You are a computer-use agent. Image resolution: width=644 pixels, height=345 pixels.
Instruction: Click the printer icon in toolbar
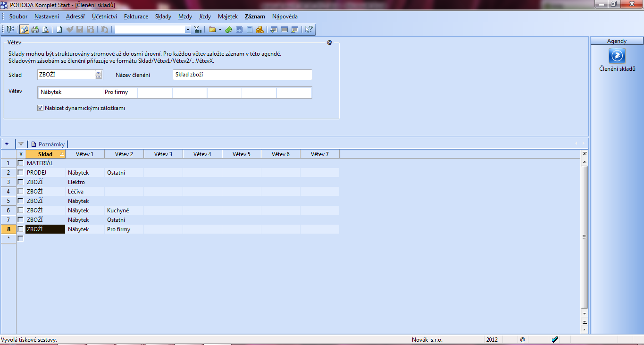click(x=35, y=30)
